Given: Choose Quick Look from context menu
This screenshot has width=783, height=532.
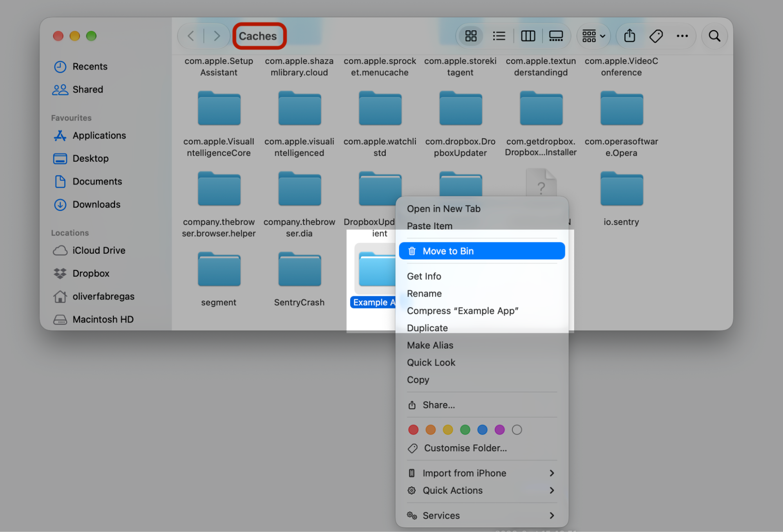Looking at the screenshot, I should [482, 362].
